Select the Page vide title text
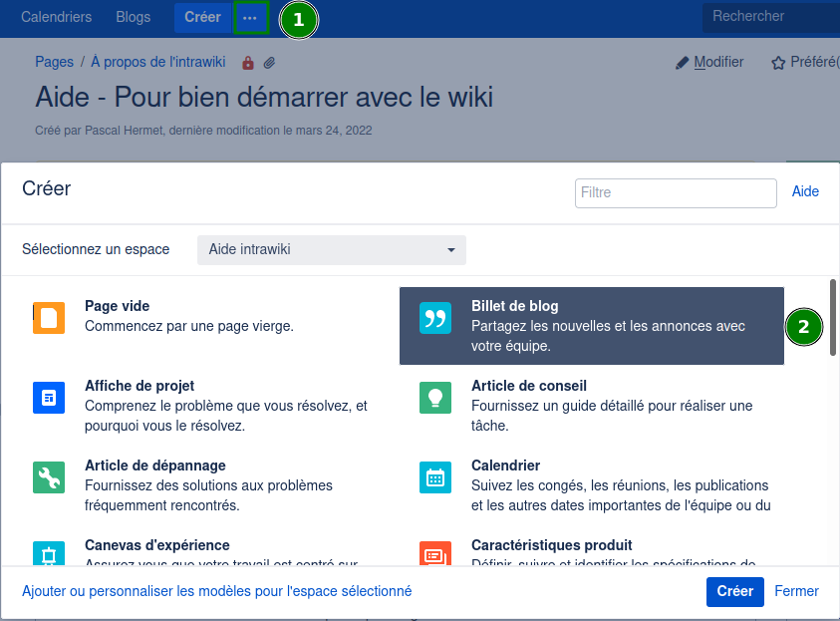Viewport: 840px width, 621px height. click(x=117, y=306)
